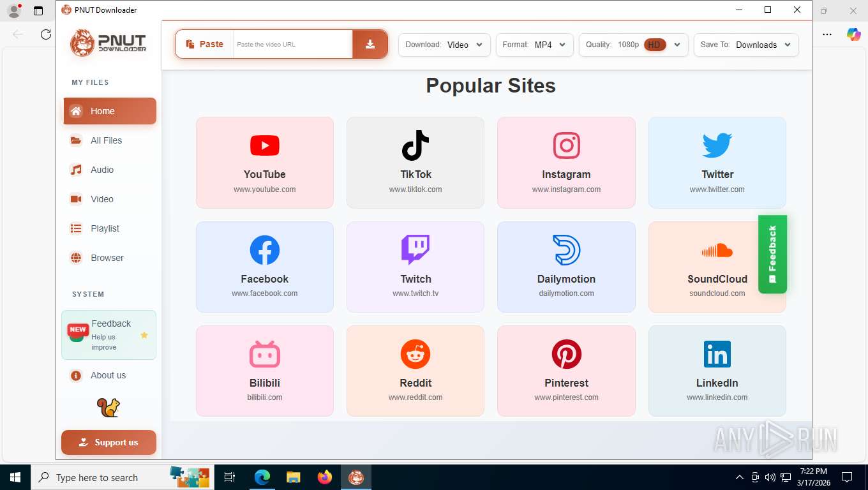Open the Download type dropdown
This screenshot has height=490, width=868.
pyautogui.click(x=444, y=45)
